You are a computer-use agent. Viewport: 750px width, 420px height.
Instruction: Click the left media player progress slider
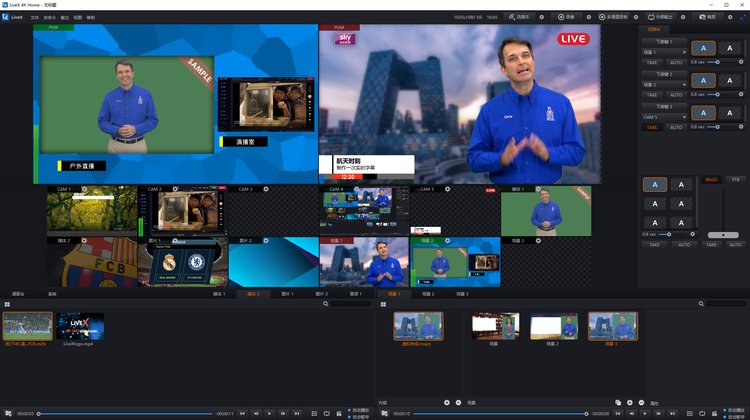125,413
